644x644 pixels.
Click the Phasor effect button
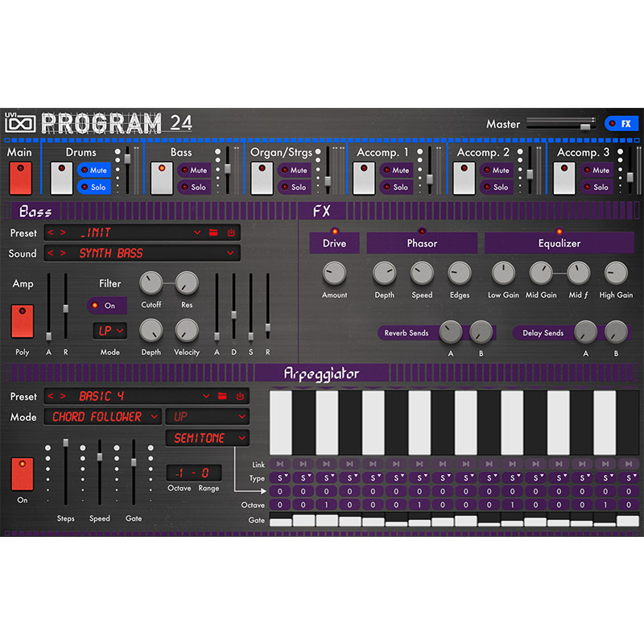[422, 243]
